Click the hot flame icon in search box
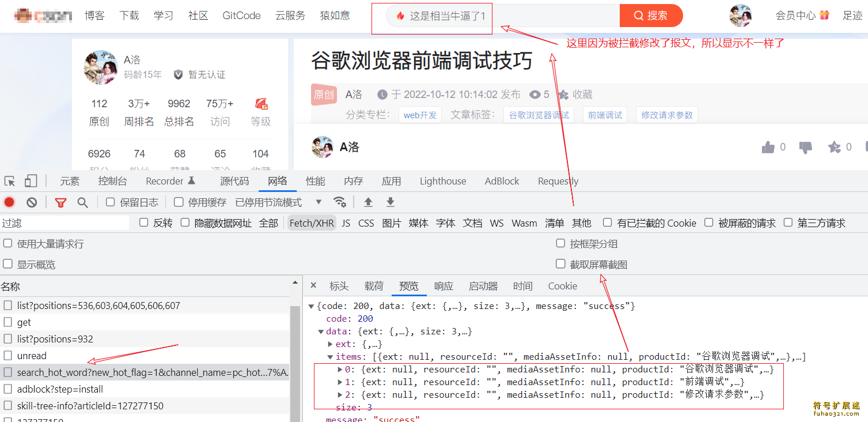868x422 pixels. [400, 16]
